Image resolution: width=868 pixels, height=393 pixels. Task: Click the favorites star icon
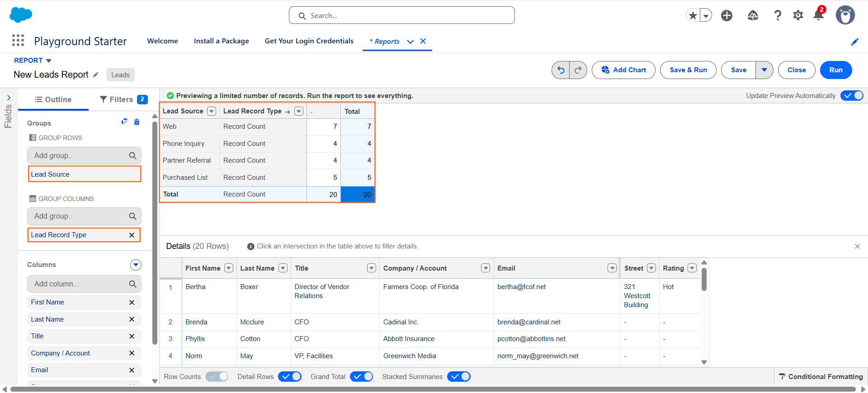coord(693,15)
